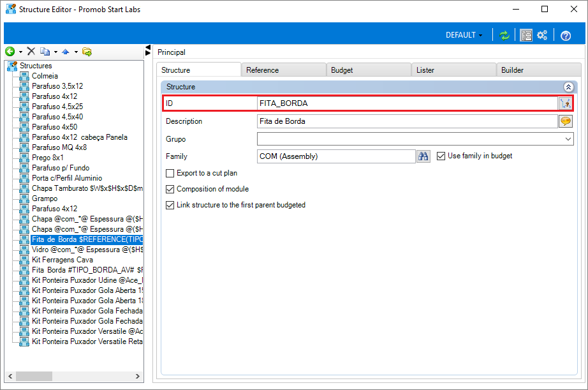588x390 pixels.
Task: Select Parafuso 4x12 cabeça Panela
Action: coord(80,137)
